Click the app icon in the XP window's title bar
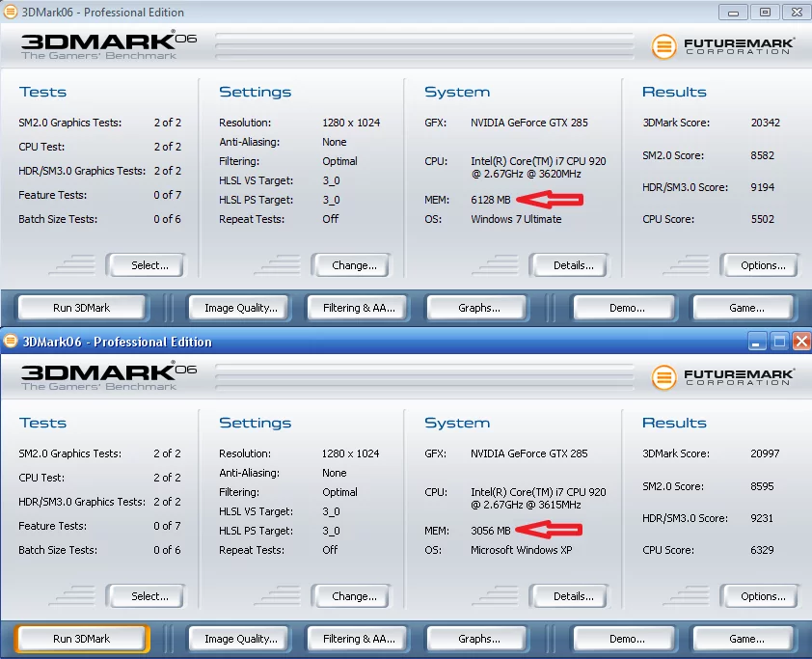This screenshot has height=659, width=812. tap(11, 342)
